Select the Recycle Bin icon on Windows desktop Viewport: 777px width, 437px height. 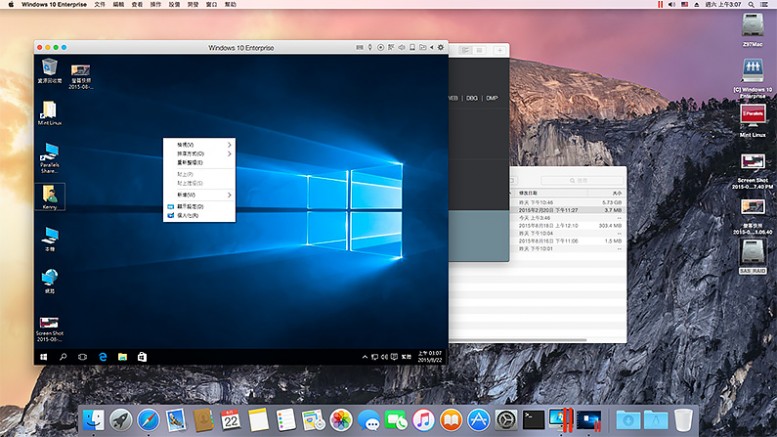click(x=50, y=70)
